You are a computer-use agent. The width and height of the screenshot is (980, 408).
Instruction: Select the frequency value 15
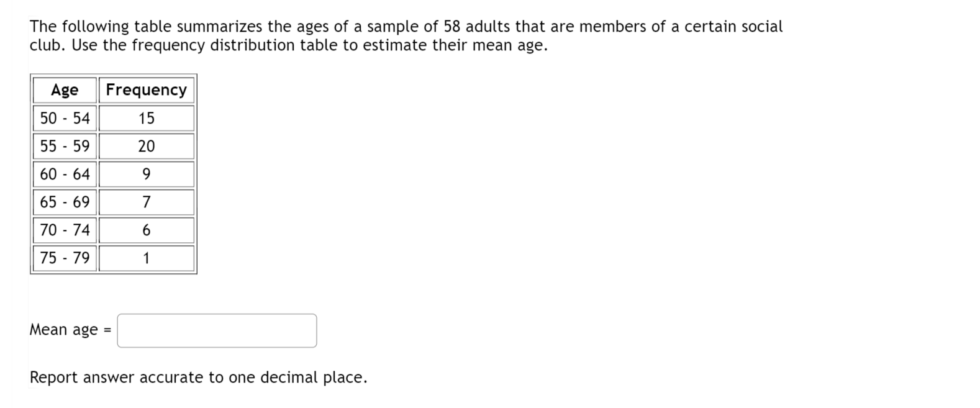click(146, 118)
